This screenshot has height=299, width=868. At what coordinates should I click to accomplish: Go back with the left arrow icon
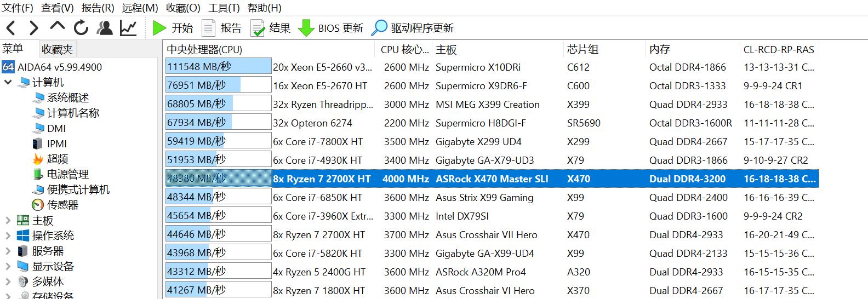click(11, 27)
